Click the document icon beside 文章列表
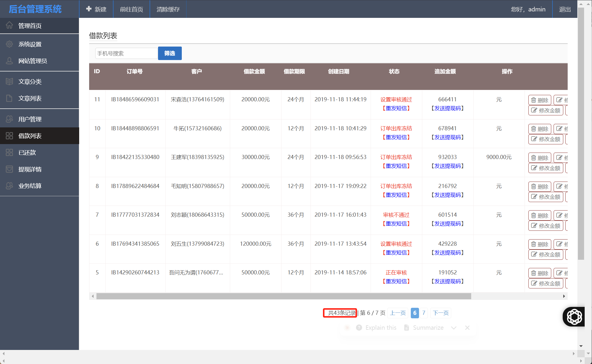592x364 pixels. (x=9, y=98)
